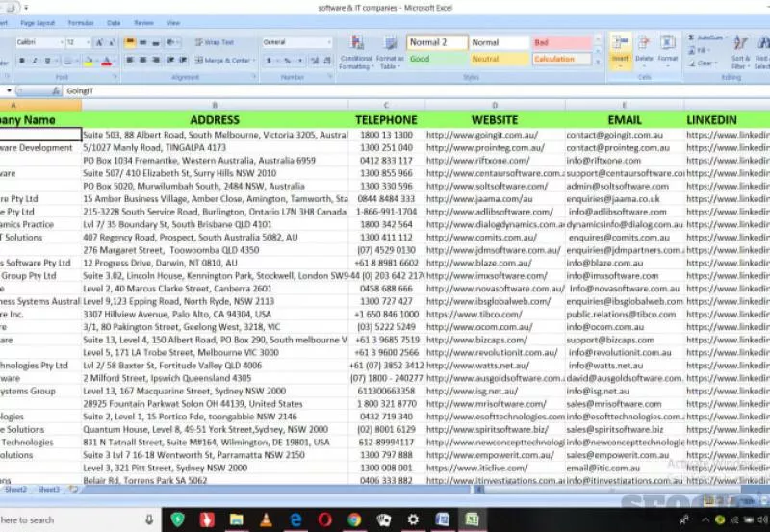The image size is (770, 532).
Task: Click Merge & Center button
Action: (x=225, y=60)
